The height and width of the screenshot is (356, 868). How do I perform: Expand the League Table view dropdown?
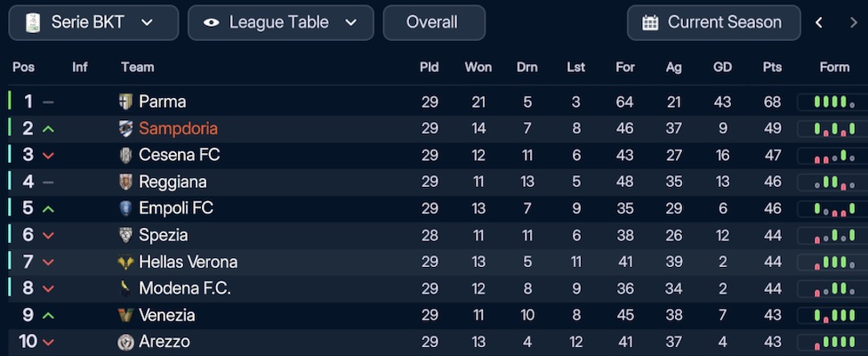(x=280, y=22)
